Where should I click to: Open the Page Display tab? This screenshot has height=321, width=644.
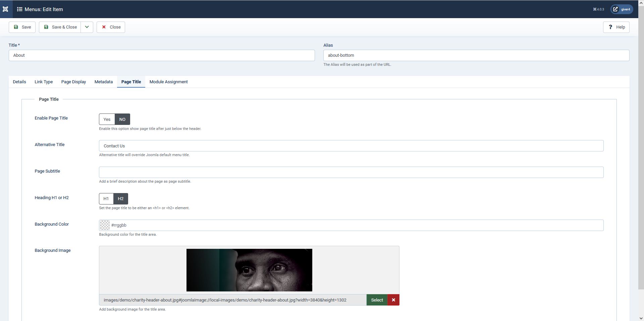73,82
